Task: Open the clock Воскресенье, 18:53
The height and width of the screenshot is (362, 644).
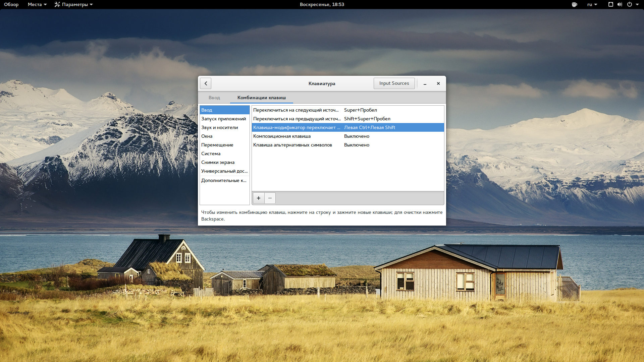Action: pyautogui.click(x=322, y=4)
